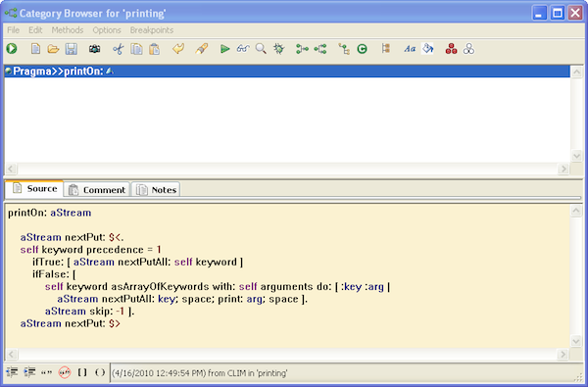The height and width of the screenshot is (387, 588).
Task: Paste from the clipboard icon
Action: click(155, 49)
